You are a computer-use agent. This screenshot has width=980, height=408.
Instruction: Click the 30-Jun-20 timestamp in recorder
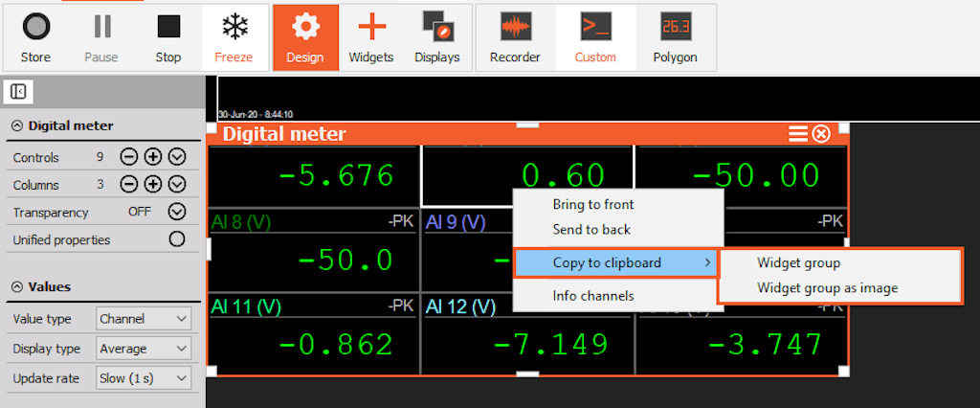256,115
